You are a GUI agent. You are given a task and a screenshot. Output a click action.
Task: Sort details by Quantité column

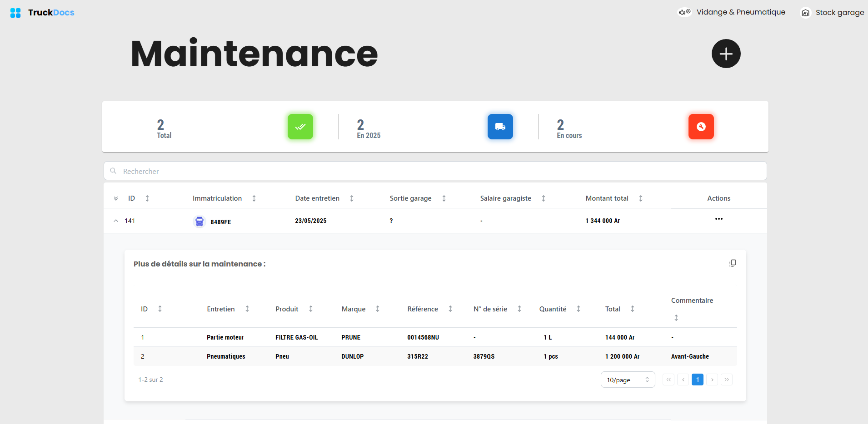(579, 309)
